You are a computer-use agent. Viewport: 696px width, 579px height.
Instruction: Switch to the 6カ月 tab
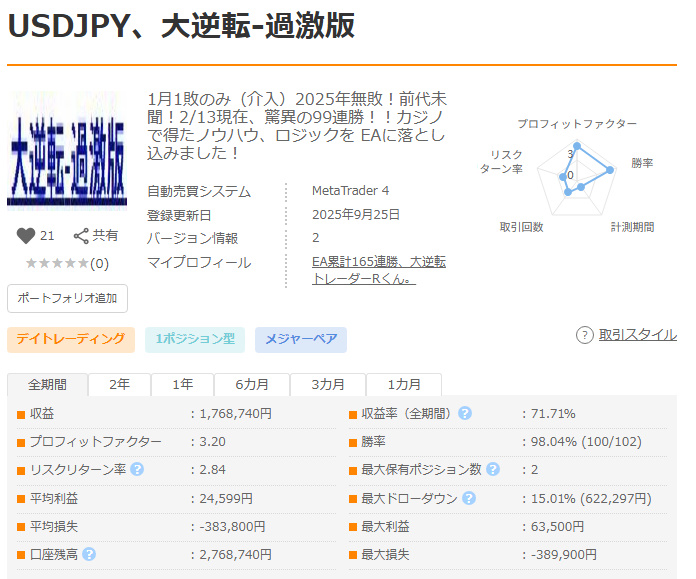[x=252, y=384]
